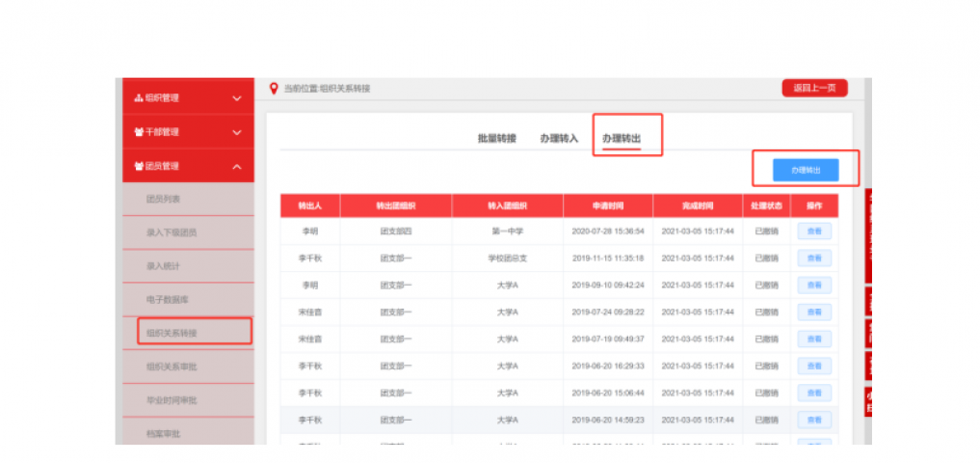This screenshot has height=463, width=980.
Task: Expand the 干部管理 menu chevron
Action: 237,132
